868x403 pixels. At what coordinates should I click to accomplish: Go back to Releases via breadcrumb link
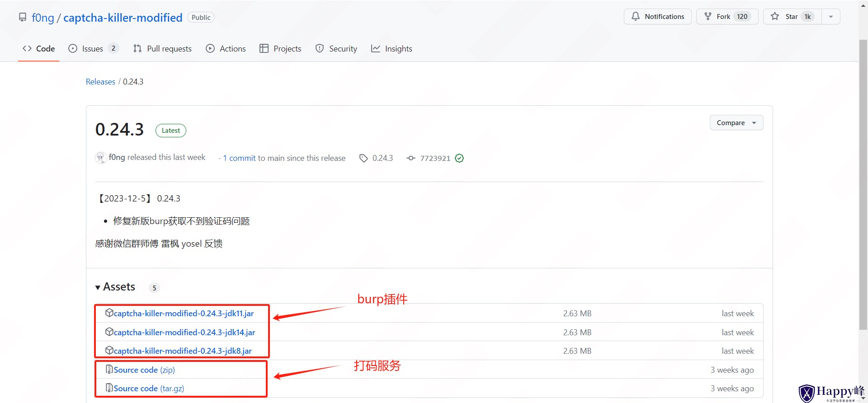(x=100, y=81)
